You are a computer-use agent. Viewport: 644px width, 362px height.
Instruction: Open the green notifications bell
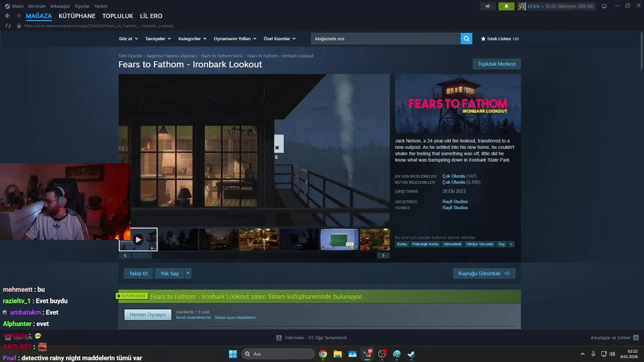click(x=506, y=6)
